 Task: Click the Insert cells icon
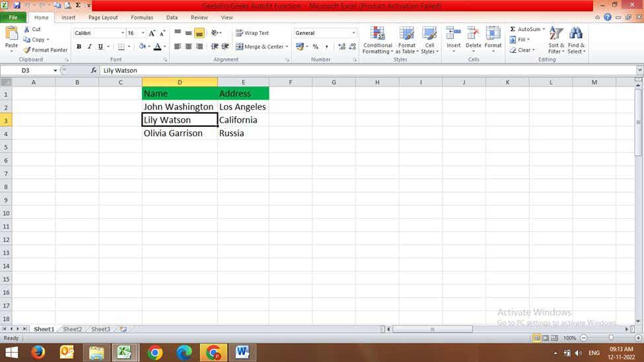[x=454, y=34]
